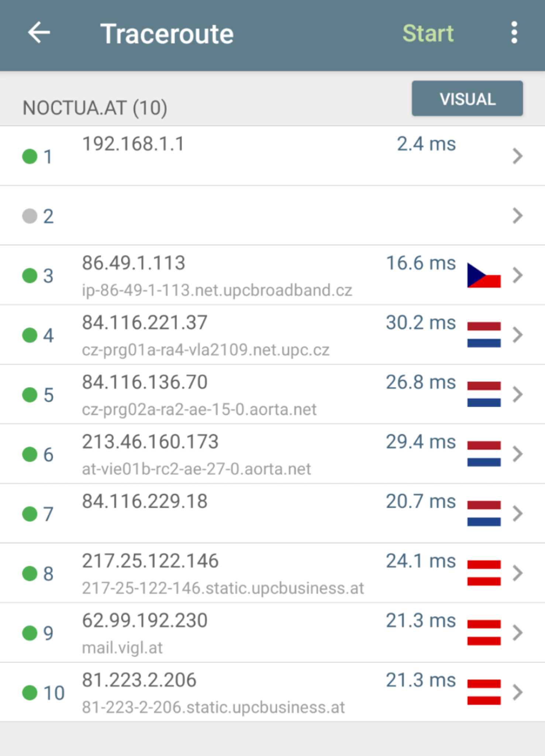Click the NOCTUA.AT (10) header label
Viewport: 545px width, 756px height.
[95, 108]
